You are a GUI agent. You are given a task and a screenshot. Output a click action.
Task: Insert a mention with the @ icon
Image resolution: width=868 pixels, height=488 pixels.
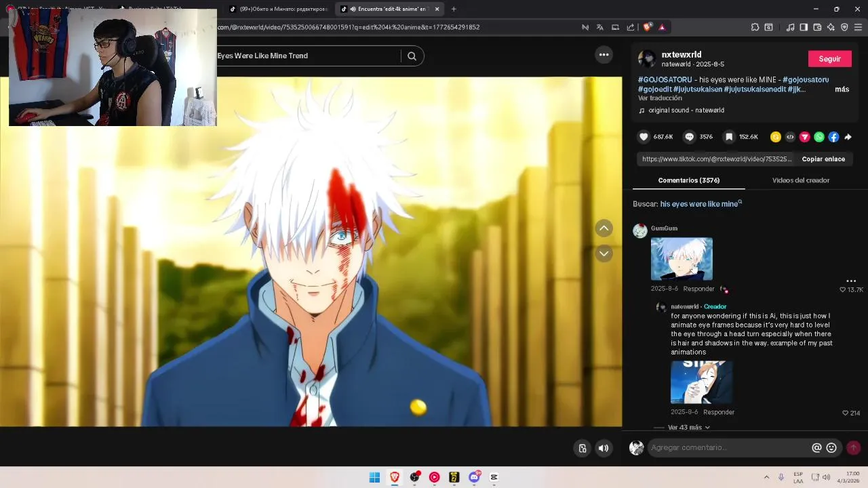(816, 448)
